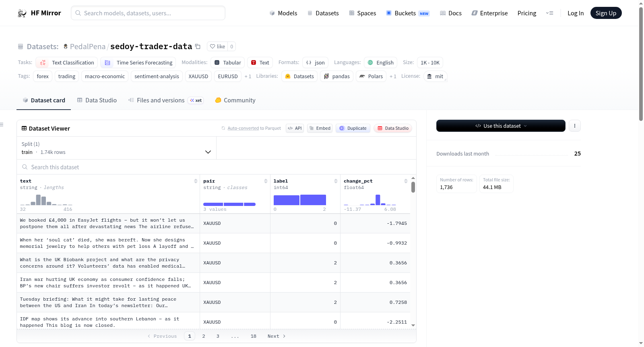This screenshot has width=644, height=347.
Task: Jump to page 2 of results
Action: coord(204,336)
